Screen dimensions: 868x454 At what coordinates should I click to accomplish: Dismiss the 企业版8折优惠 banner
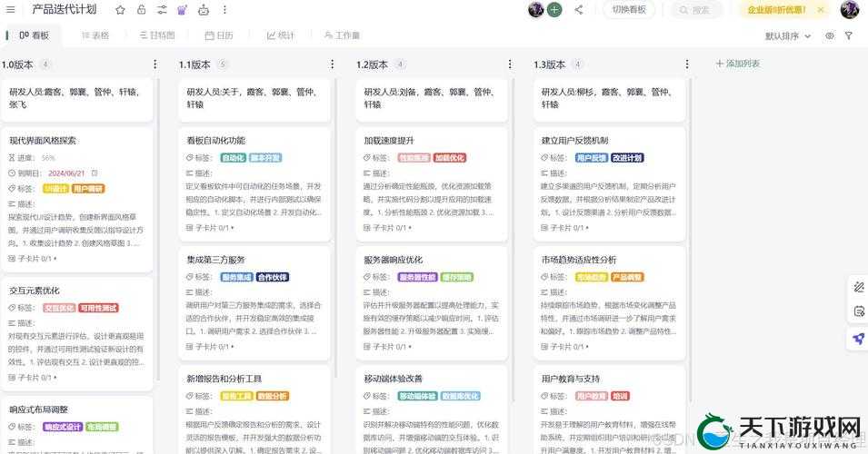tap(821, 10)
